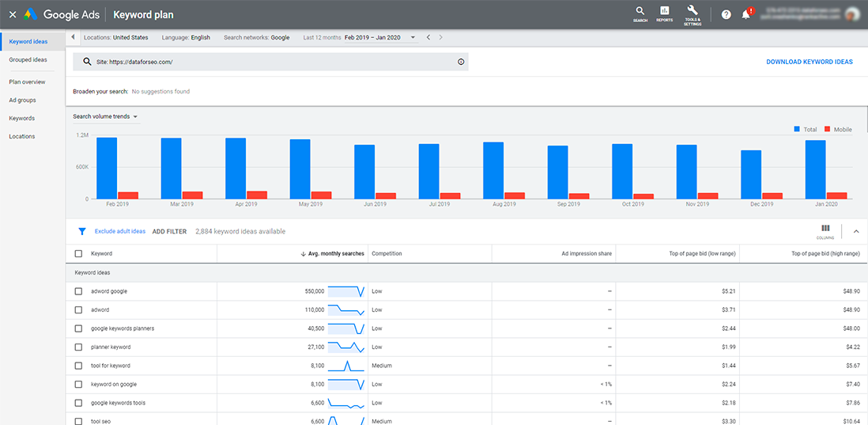Screen dimensions: 868x425
Task: Click Download Keyword Ideas
Action: [810, 62]
